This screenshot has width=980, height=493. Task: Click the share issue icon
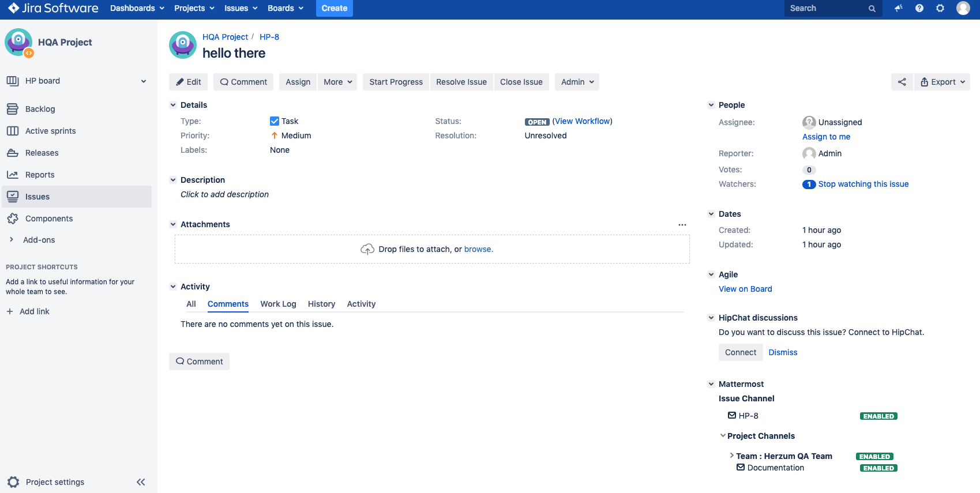coord(902,82)
